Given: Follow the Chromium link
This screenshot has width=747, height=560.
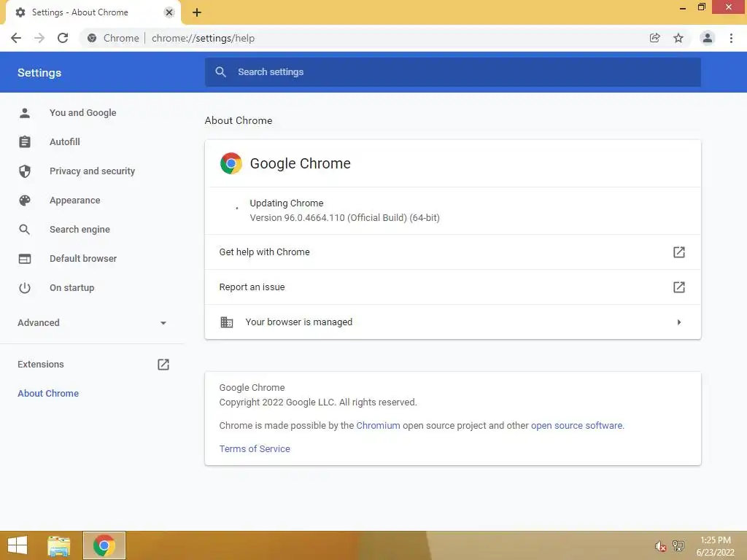Looking at the screenshot, I should [x=378, y=426].
